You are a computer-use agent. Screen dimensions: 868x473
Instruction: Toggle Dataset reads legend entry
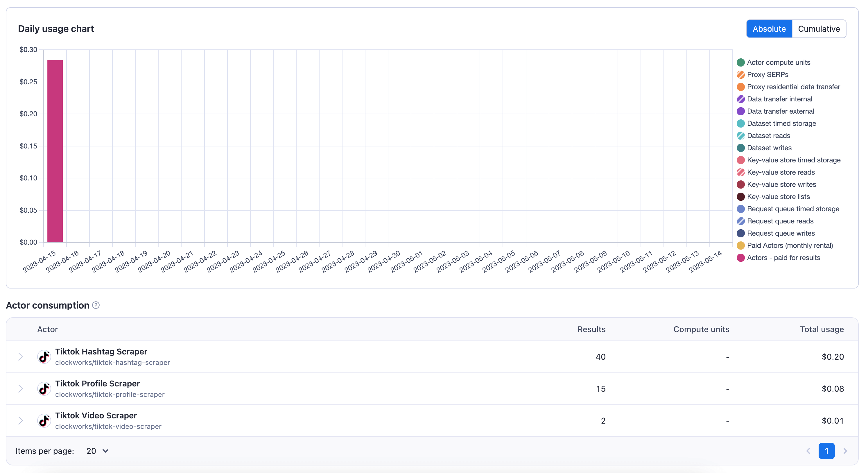[768, 135]
